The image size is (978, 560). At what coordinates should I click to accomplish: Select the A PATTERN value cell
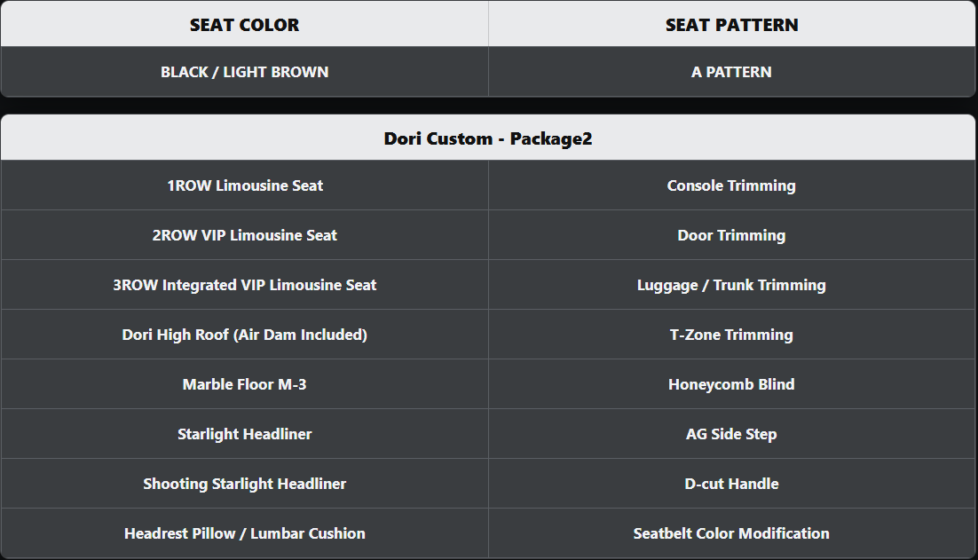click(x=731, y=72)
